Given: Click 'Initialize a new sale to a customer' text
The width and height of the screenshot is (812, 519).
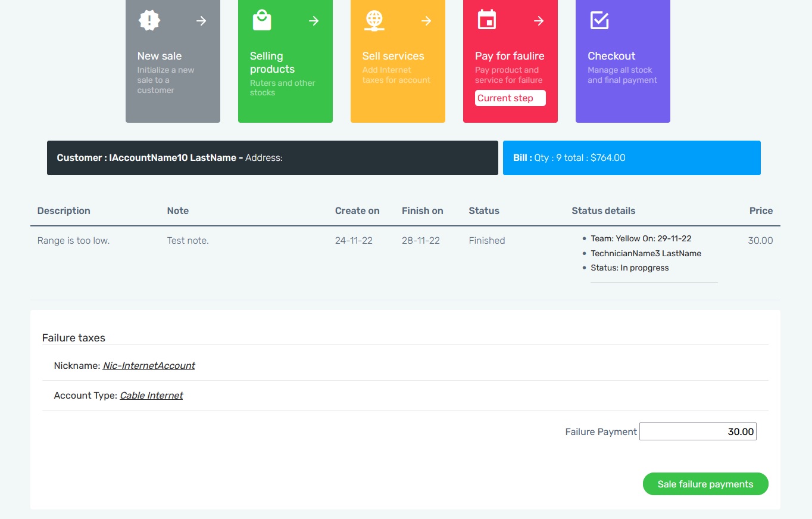Looking at the screenshot, I should [x=165, y=80].
